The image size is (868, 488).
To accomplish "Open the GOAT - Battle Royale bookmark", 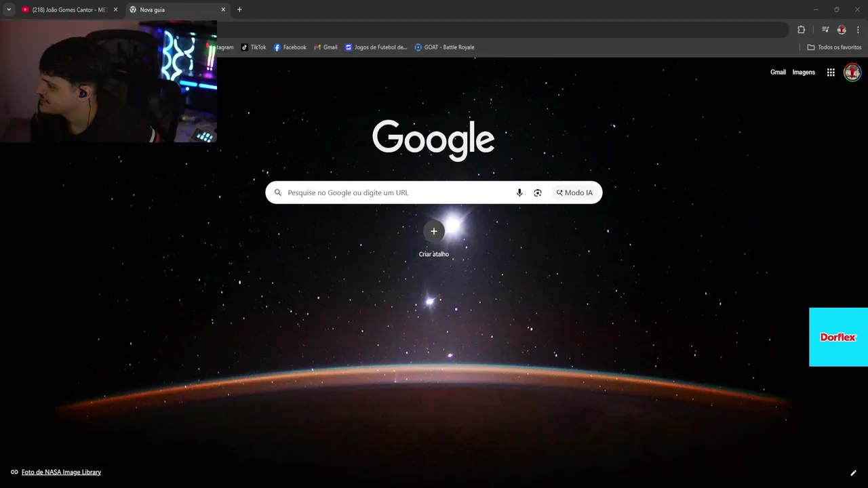I will click(445, 47).
